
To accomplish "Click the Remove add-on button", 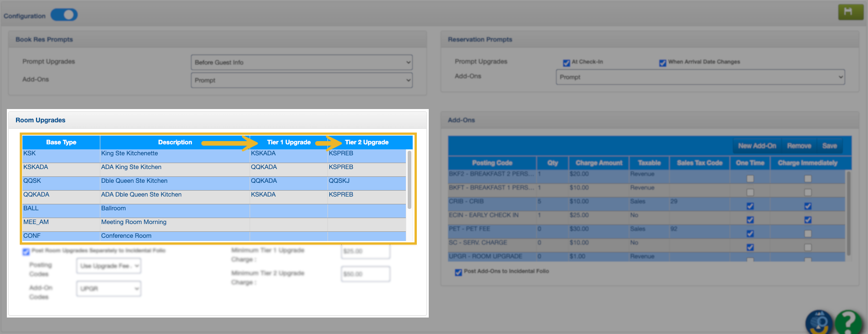I will (x=799, y=146).
